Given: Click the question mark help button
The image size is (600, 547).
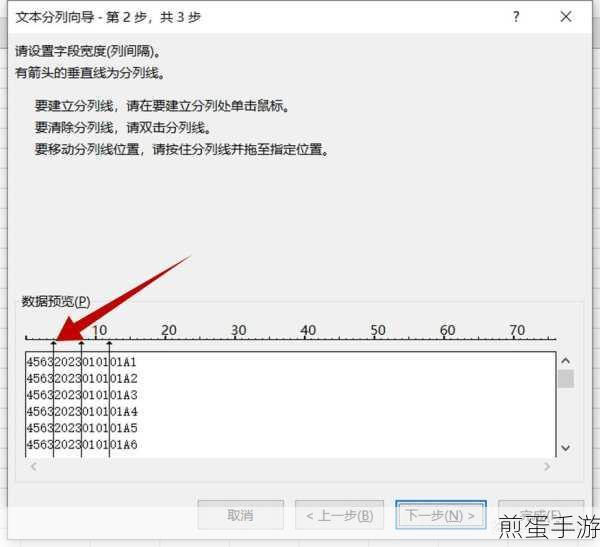Looking at the screenshot, I should (516, 17).
